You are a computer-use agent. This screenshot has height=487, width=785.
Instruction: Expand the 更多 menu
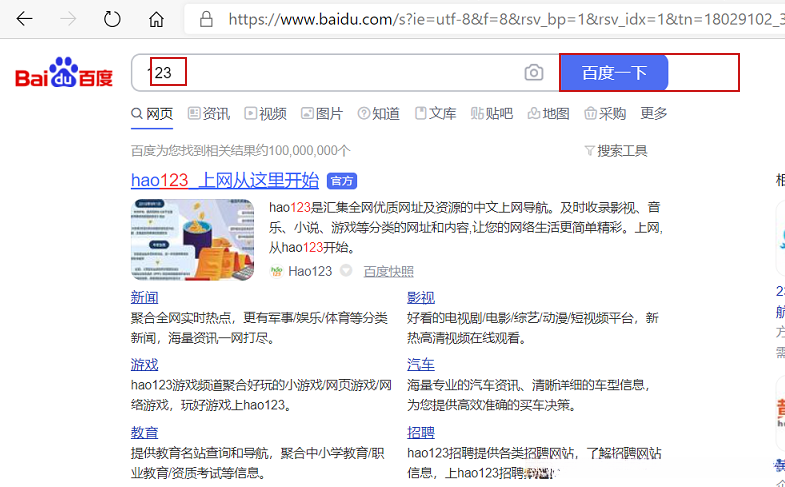[x=654, y=114]
